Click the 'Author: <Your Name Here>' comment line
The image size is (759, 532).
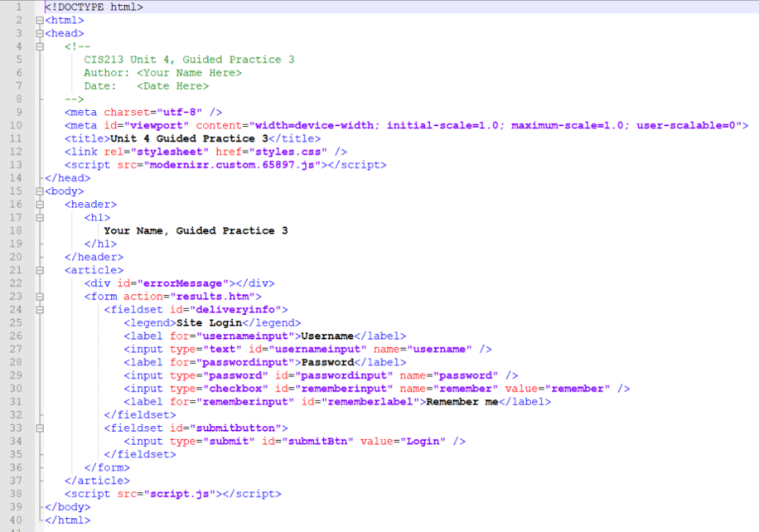(x=162, y=73)
